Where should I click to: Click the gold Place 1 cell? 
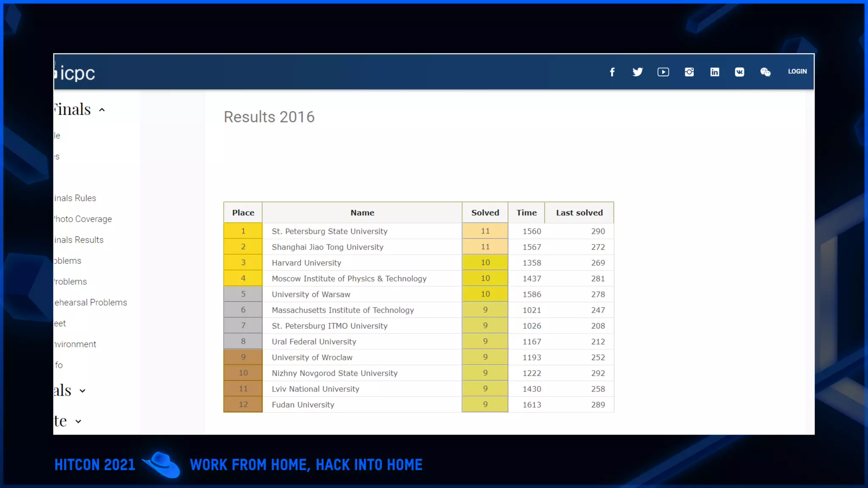tap(243, 231)
